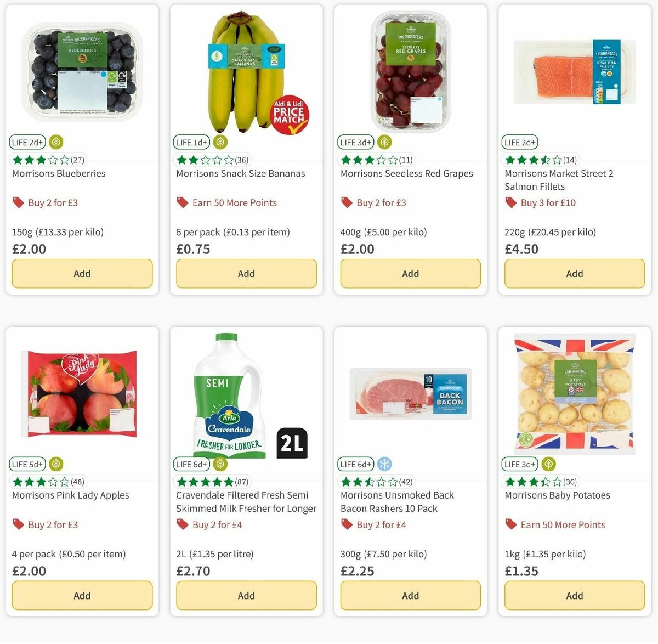658x644 pixels.
Task: Click the red tag icon on grapes Buy 2 offer
Action: click(x=347, y=202)
